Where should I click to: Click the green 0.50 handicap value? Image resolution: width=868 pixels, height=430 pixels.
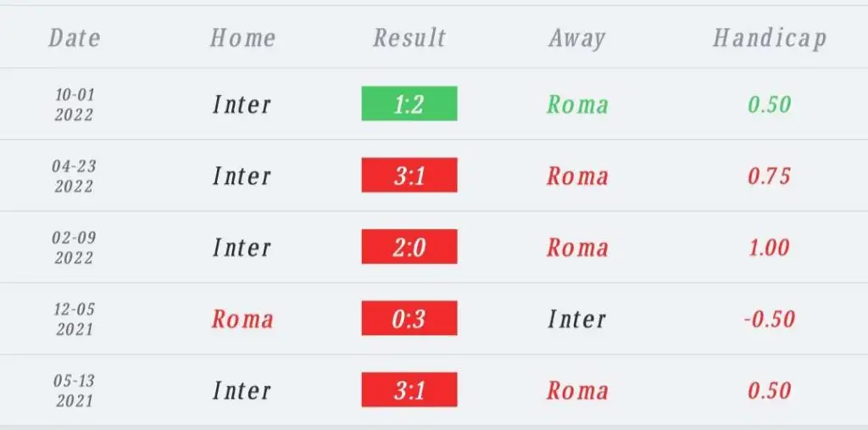(770, 104)
